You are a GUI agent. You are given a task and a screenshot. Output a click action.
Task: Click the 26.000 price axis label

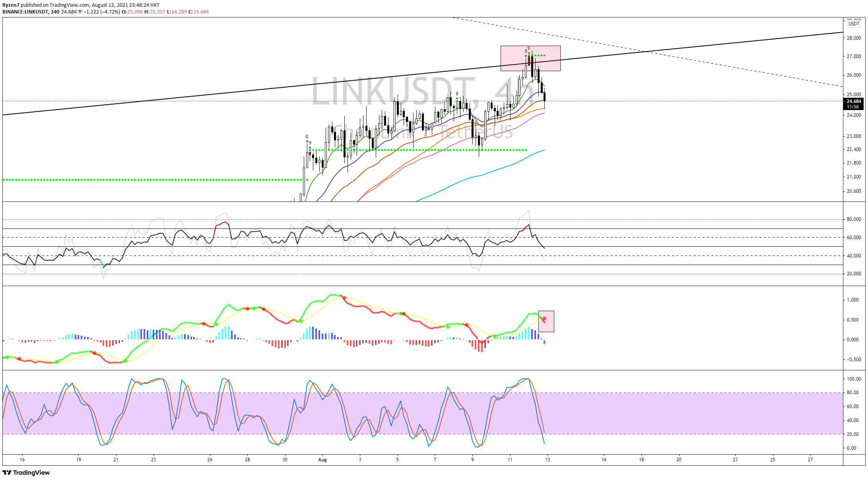[854, 75]
